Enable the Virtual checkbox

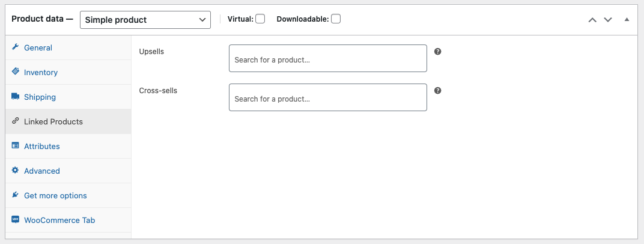(x=260, y=19)
